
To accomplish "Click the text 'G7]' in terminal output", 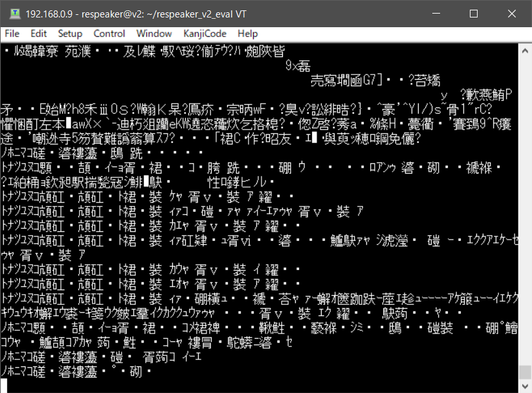I will [x=373, y=80].
